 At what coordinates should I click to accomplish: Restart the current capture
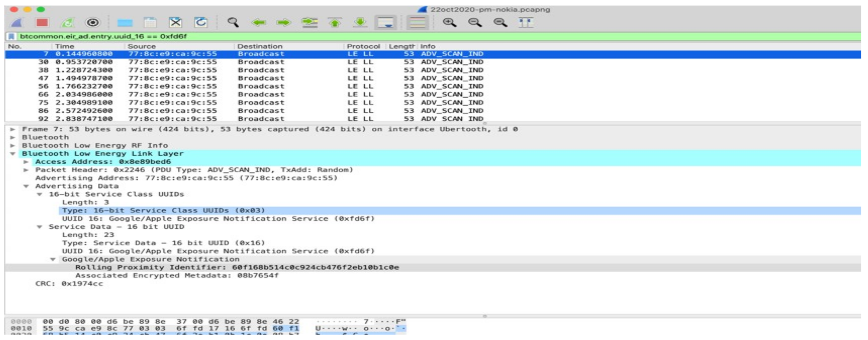[68, 23]
